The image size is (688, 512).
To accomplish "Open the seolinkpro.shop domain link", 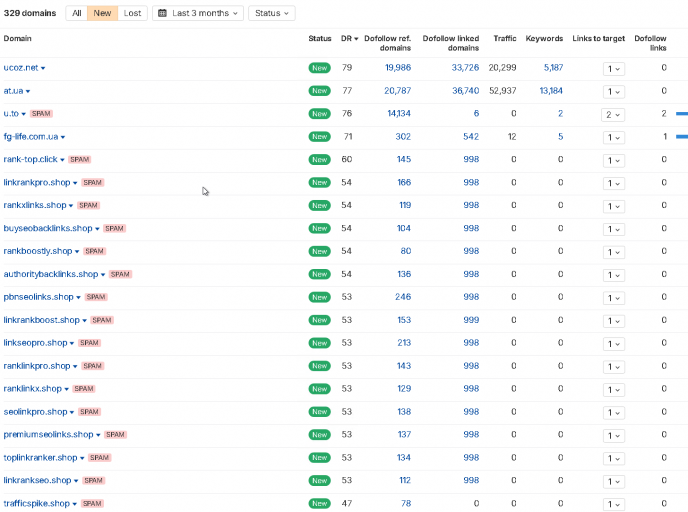I will [x=36, y=412].
